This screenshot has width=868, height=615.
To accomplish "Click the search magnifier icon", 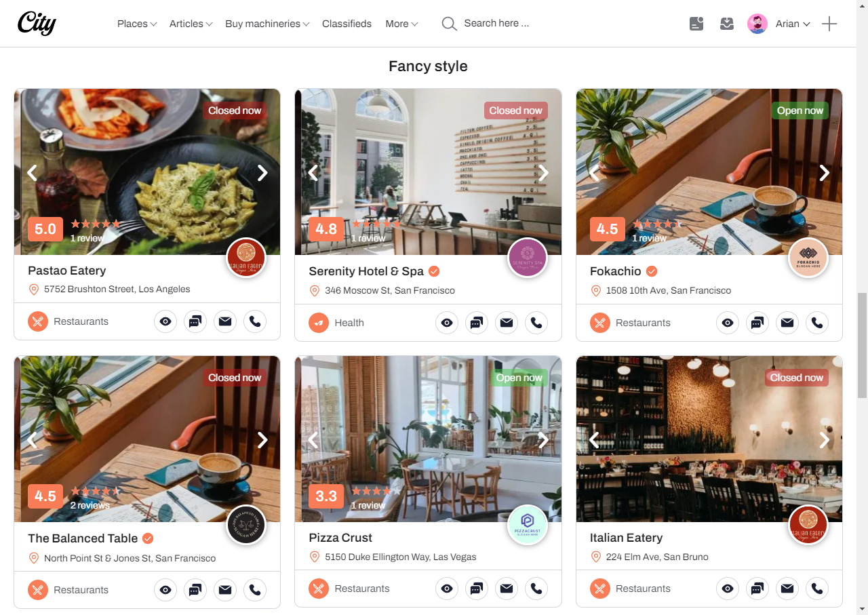I will coord(449,24).
